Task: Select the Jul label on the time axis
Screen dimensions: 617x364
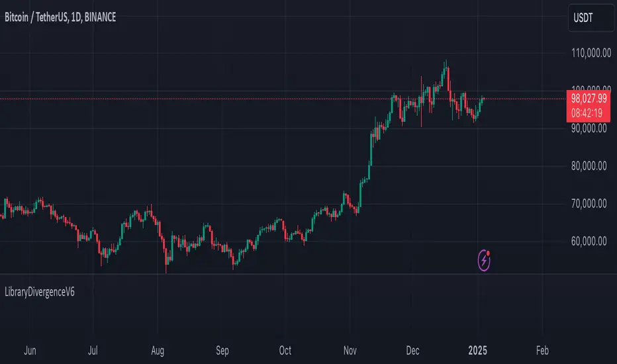Action: pos(93,350)
